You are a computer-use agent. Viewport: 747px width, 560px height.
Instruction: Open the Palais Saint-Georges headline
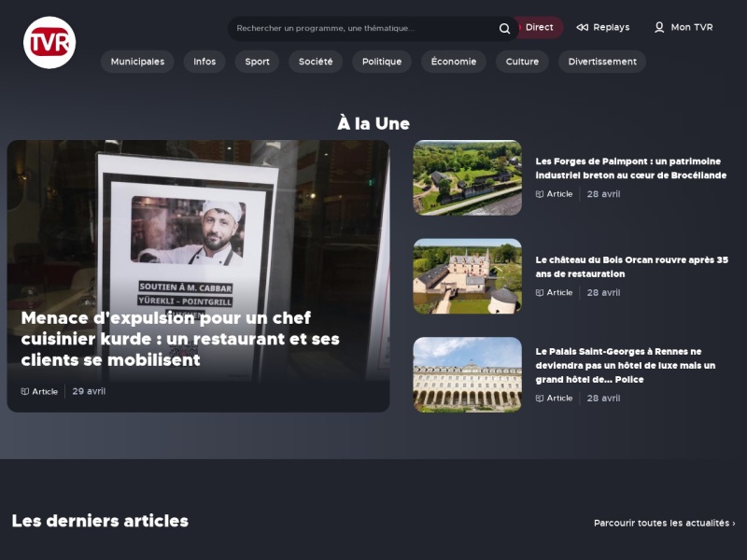[626, 365]
